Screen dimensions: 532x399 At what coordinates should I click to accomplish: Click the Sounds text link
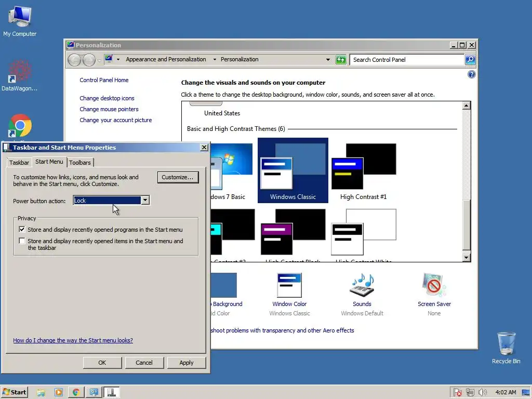[x=362, y=304]
